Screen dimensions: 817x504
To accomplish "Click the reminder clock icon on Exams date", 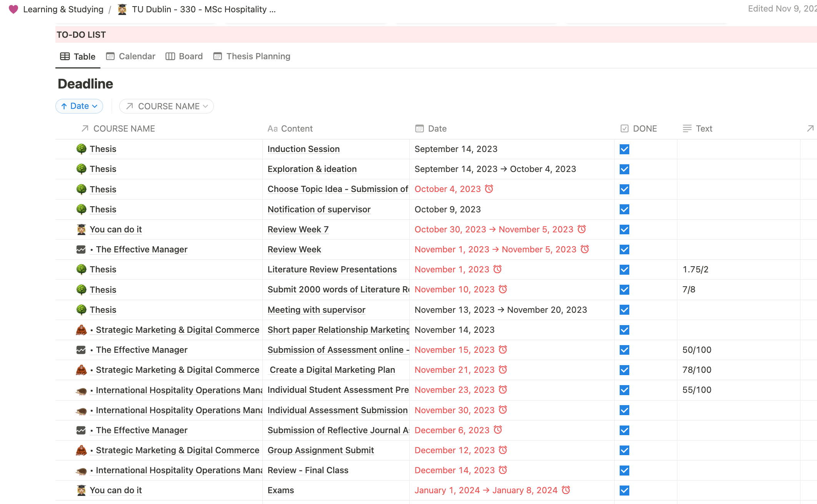I will pyautogui.click(x=566, y=490).
